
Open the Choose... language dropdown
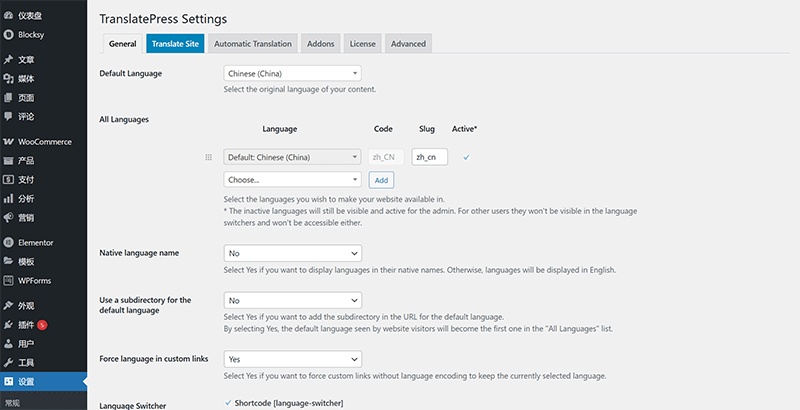coord(292,180)
